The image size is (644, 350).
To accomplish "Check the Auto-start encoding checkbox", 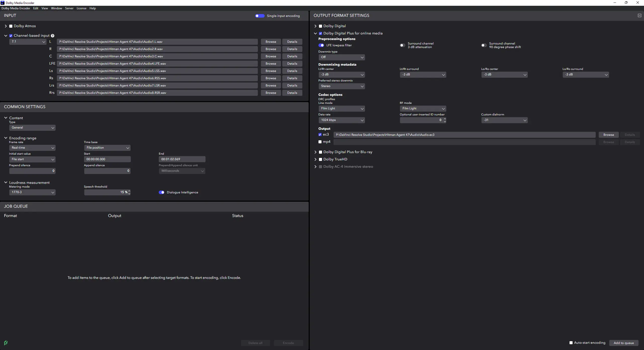I will pos(571,343).
